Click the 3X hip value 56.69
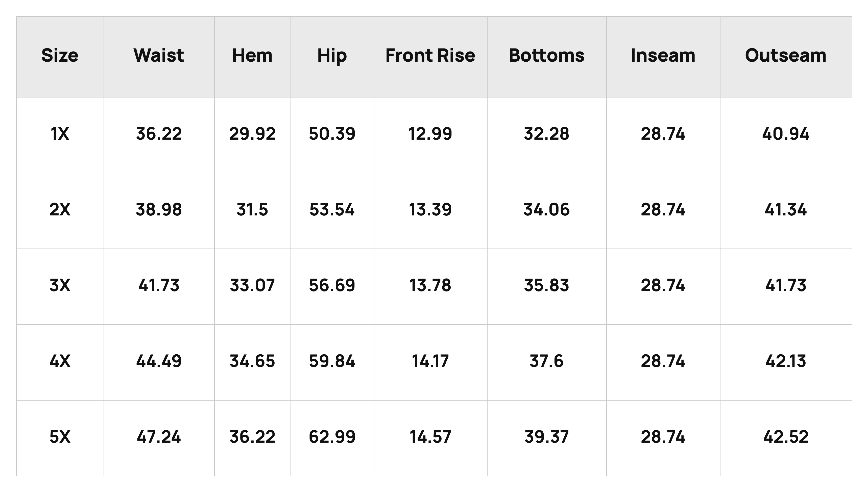 [332, 285]
